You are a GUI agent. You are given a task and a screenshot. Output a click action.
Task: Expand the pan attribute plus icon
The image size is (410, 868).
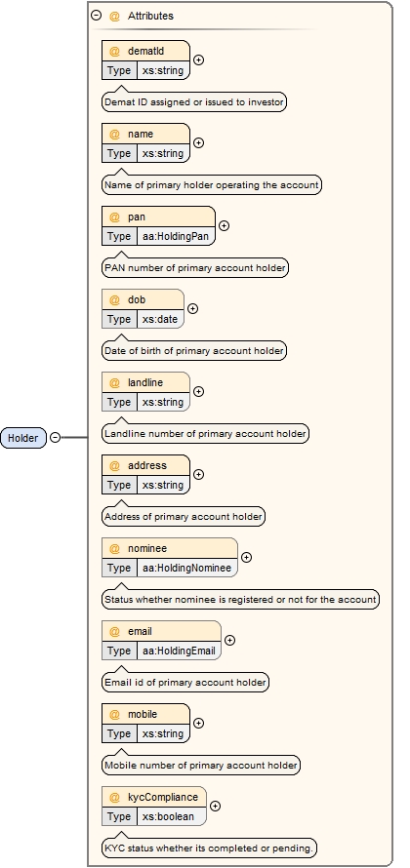tap(224, 226)
